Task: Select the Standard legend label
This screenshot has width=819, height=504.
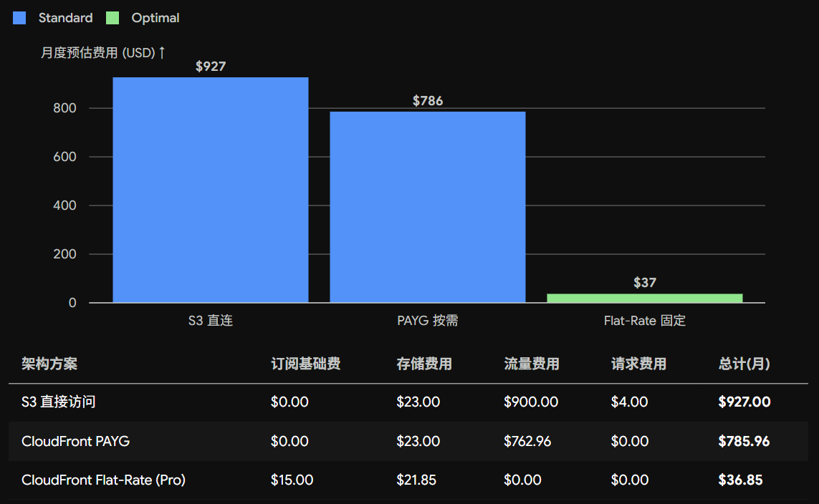Action: pos(65,18)
